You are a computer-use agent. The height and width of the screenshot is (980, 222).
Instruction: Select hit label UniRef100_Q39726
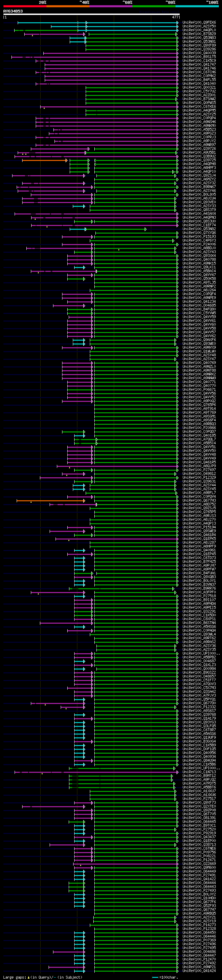pos(199,149)
